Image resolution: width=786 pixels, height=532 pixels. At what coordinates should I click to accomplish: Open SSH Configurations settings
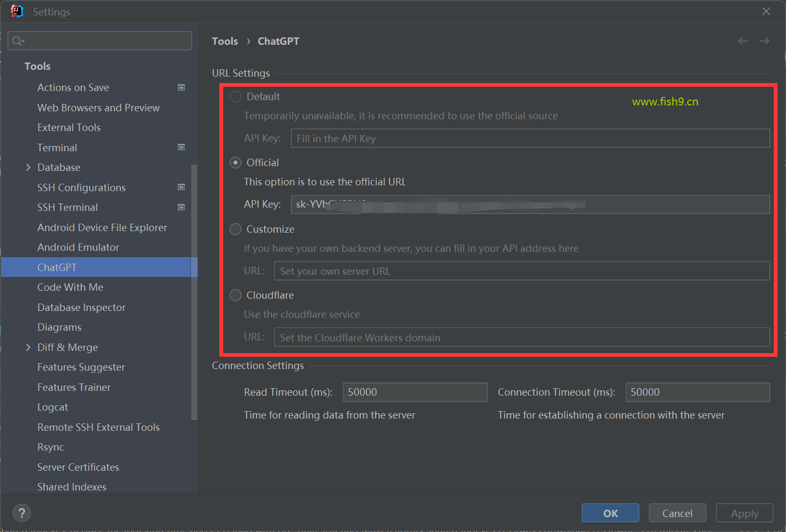pyautogui.click(x=81, y=187)
